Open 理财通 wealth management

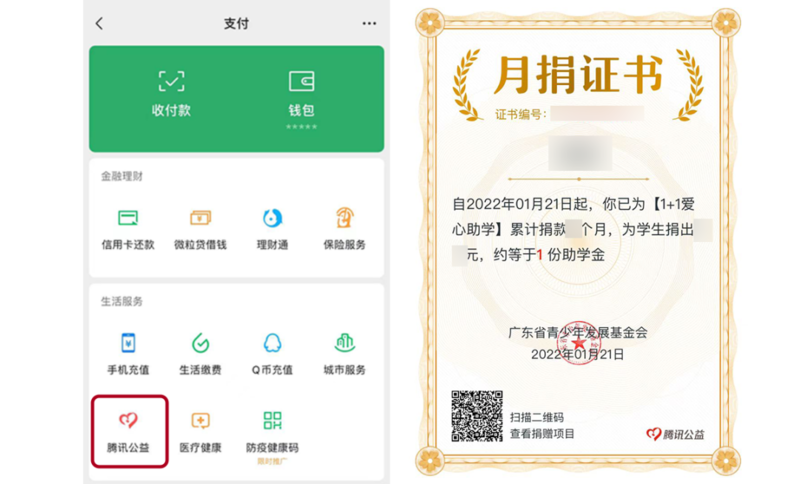[x=272, y=228]
